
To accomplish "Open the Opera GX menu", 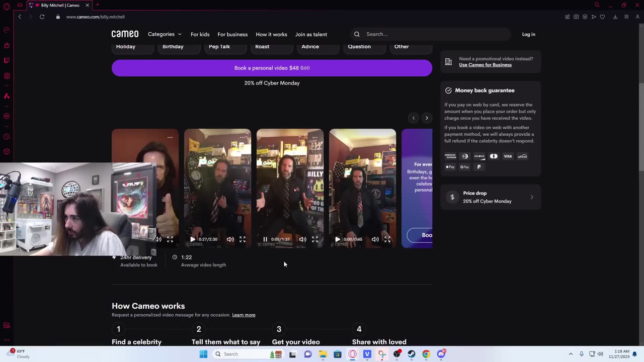I will (x=7, y=6).
